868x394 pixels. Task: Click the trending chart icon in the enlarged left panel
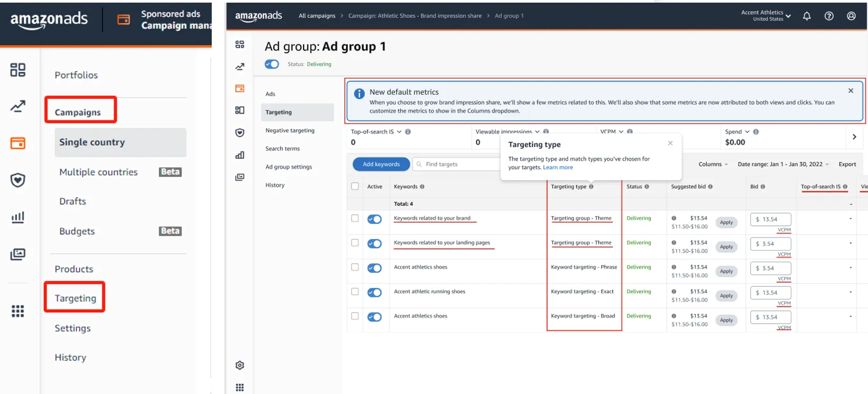click(x=18, y=107)
